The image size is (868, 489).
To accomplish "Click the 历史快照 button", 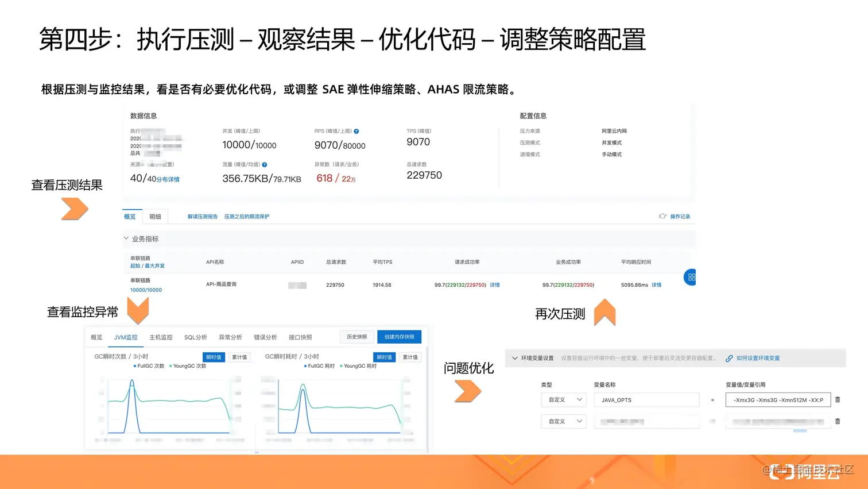I will (356, 337).
